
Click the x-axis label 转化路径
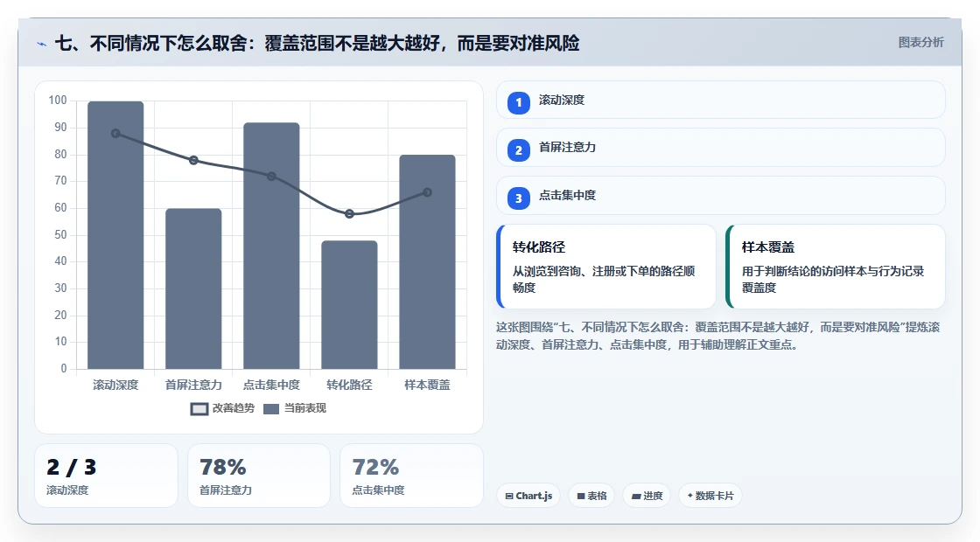[349, 386]
